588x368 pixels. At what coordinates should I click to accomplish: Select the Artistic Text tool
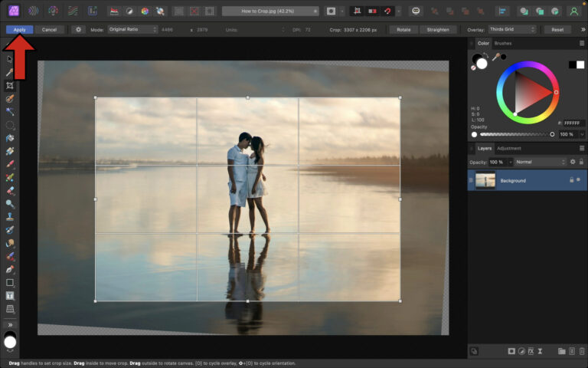point(10,296)
